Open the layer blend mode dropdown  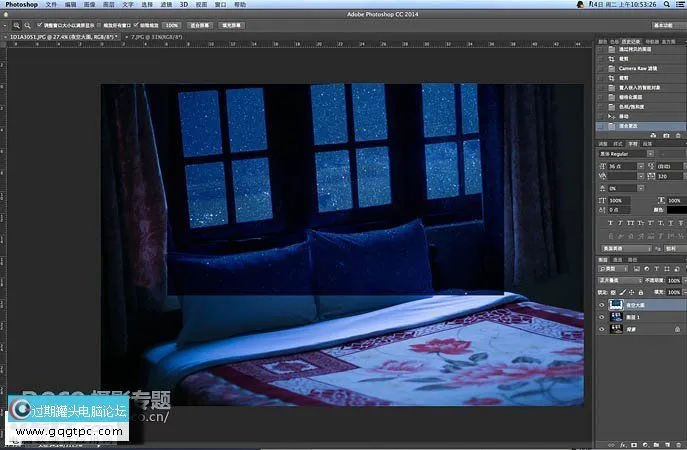click(x=622, y=281)
